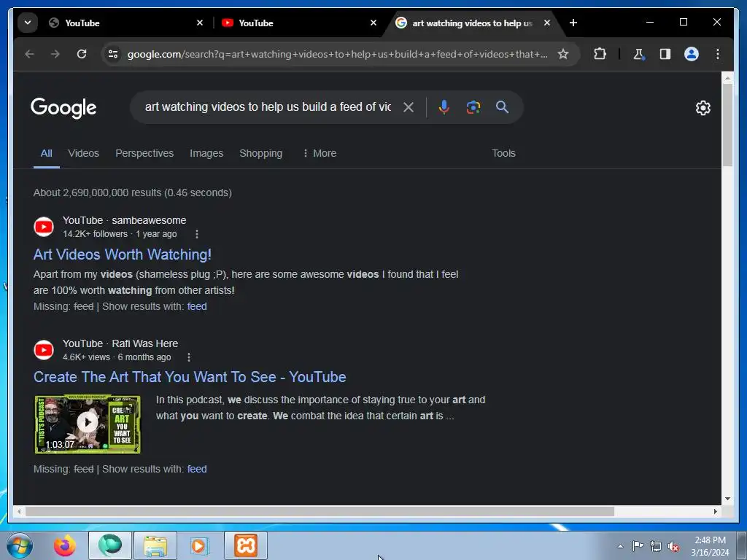The width and height of the screenshot is (747, 560).
Task: Click results count text About 2,690,000,000 results
Action: click(133, 192)
